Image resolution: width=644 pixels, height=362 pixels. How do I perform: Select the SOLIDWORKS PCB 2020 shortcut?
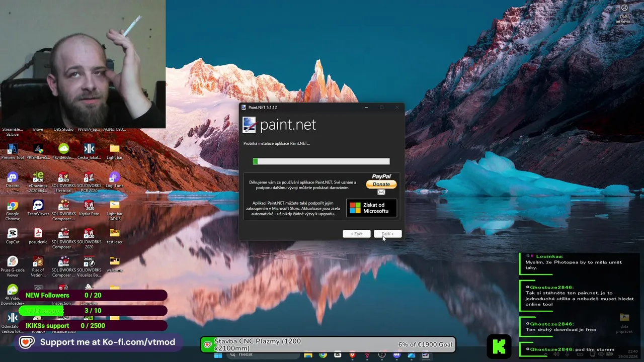89,182
